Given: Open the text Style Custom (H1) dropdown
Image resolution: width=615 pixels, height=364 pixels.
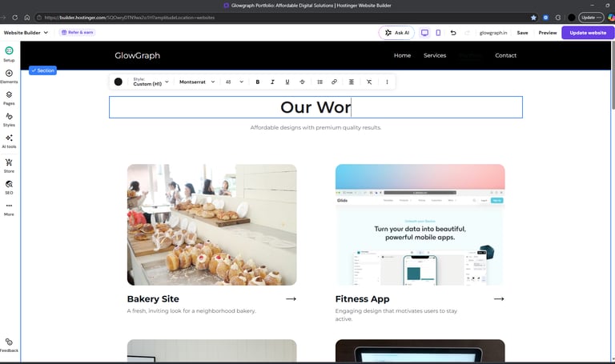Looking at the screenshot, I should [151, 82].
